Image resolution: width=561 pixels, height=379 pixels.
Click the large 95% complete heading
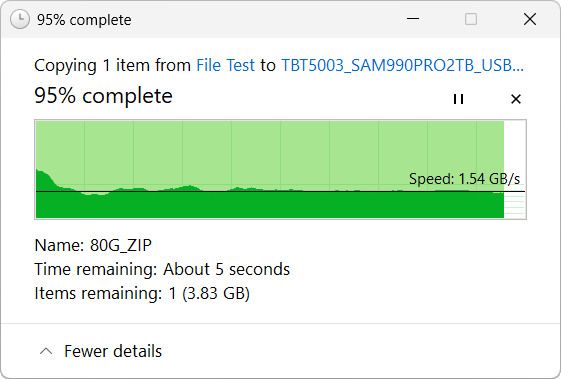[103, 96]
